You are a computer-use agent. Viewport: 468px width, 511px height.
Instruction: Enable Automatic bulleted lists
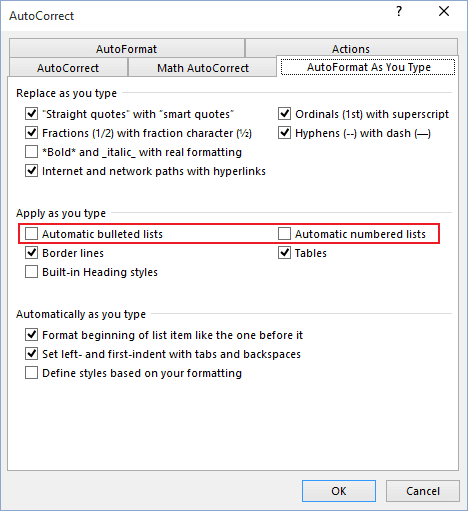pyautogui.click(x=32, y=234)
